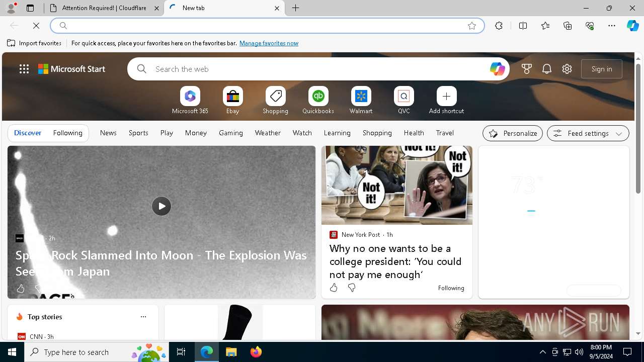Image resolution: width=644 pixels, height=362 pixels.
Task: Open the taskbar volume control
Action: (x=579, y=352)
